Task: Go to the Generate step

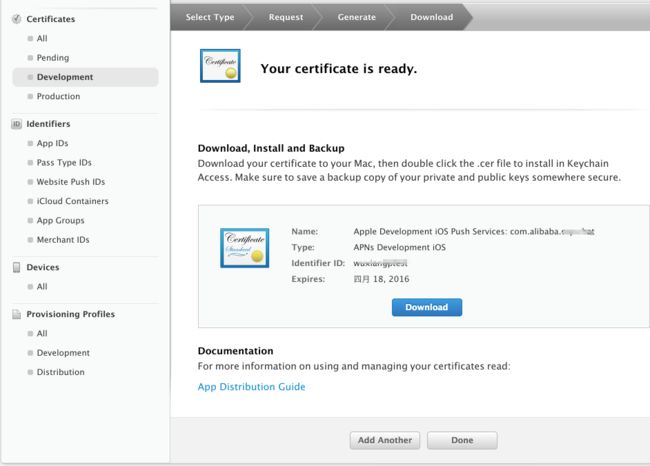Action: pyautogui.click(x=357, y=17)
